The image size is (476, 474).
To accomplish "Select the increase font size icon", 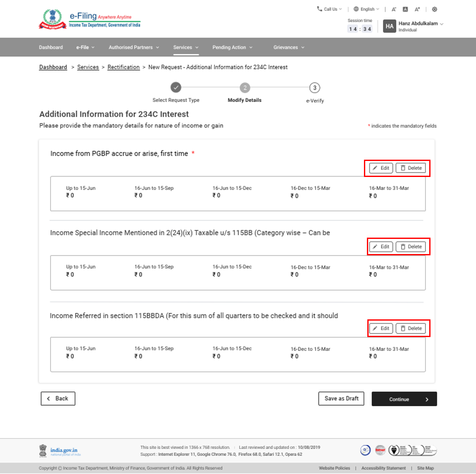I will (x=417, y=9).
